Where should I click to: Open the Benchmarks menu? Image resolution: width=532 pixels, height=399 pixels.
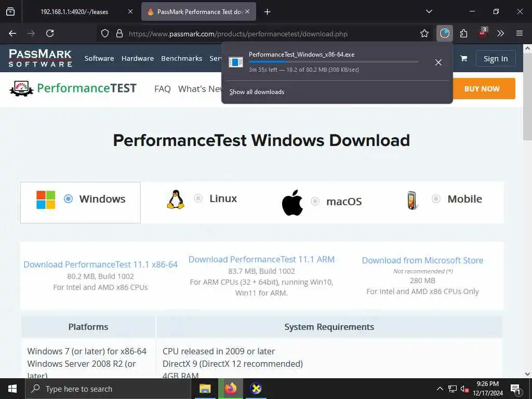pyautogui.click(x=181, y=58)
